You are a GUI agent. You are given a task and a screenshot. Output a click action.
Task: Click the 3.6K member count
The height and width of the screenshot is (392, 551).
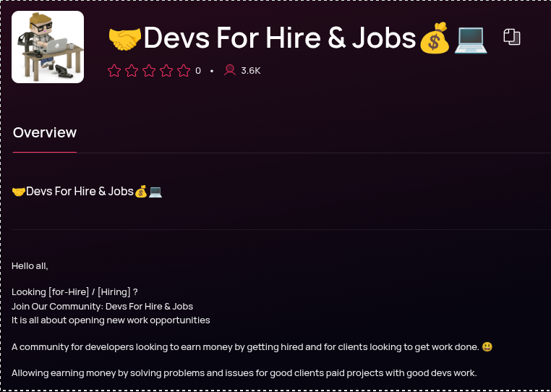coord(251,71)
